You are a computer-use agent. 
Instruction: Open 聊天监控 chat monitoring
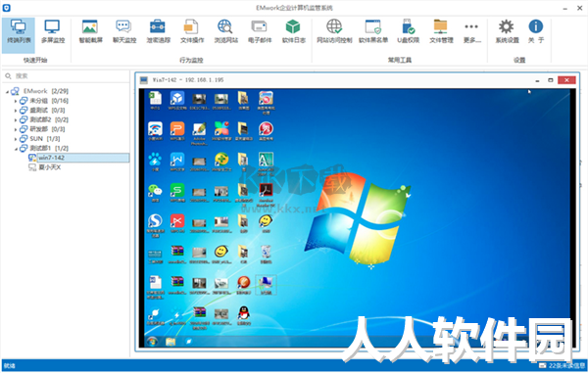[x=124, y=32]
